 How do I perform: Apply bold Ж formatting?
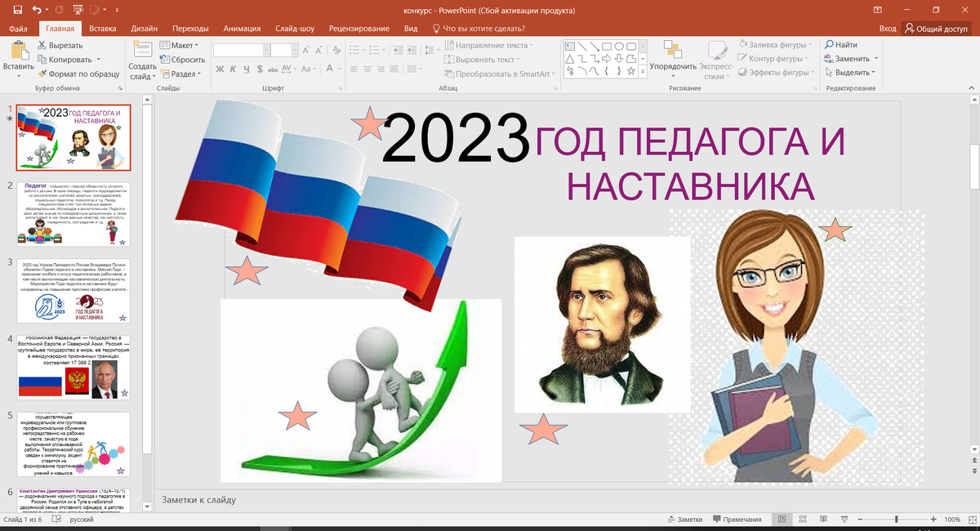[220, 69]
